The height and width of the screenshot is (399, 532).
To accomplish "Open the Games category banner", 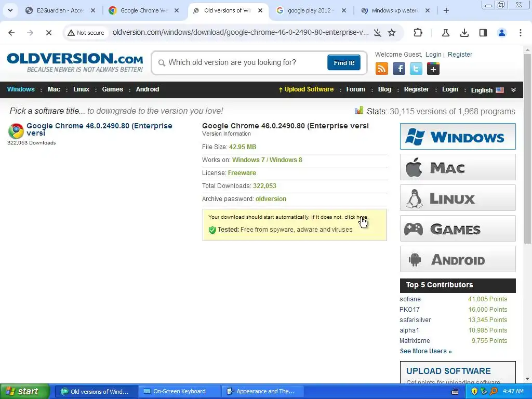I will [458, 229].
